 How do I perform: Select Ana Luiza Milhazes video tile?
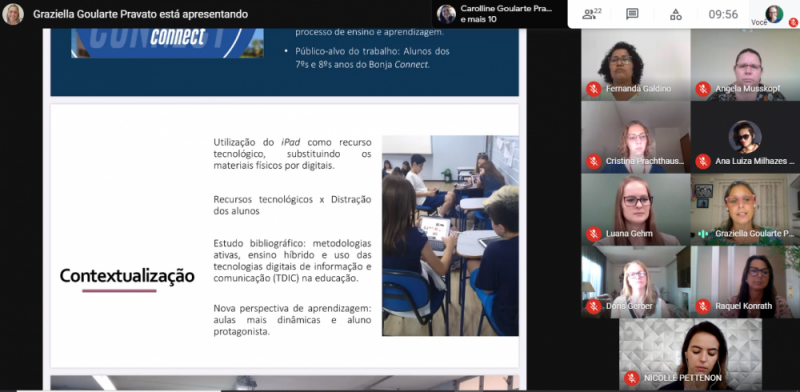point(745,137)
